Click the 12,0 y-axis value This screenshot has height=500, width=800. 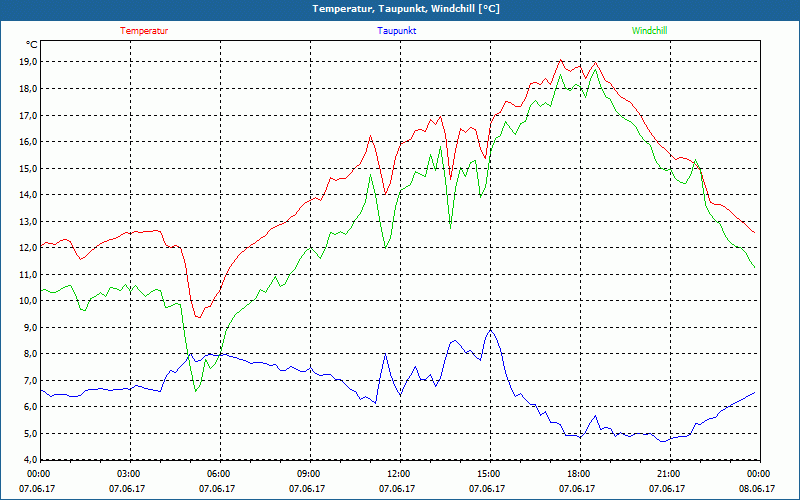coord(29,248)
